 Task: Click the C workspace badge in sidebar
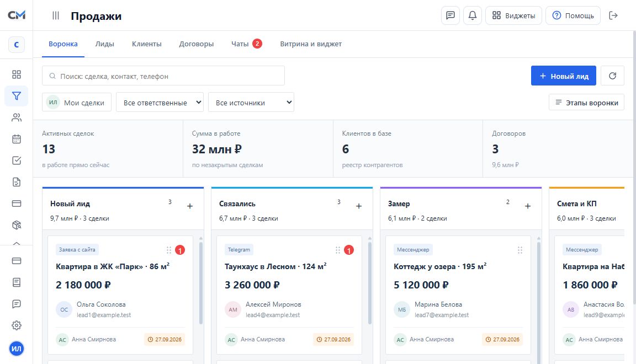pyautogui.click(x=17, y=45)
